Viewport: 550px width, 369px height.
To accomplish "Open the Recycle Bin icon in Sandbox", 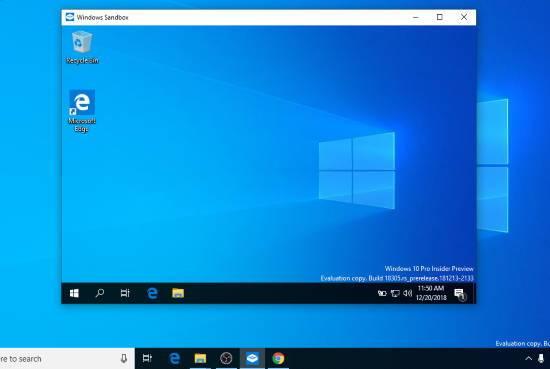I will click(x=82, y=48).
